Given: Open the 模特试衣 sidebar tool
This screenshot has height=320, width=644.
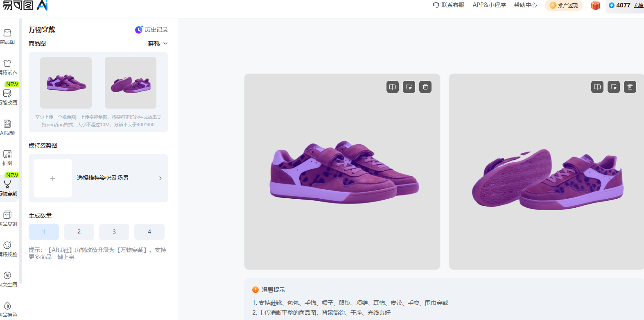Looking at the screenshot, I should coord(7,67).
